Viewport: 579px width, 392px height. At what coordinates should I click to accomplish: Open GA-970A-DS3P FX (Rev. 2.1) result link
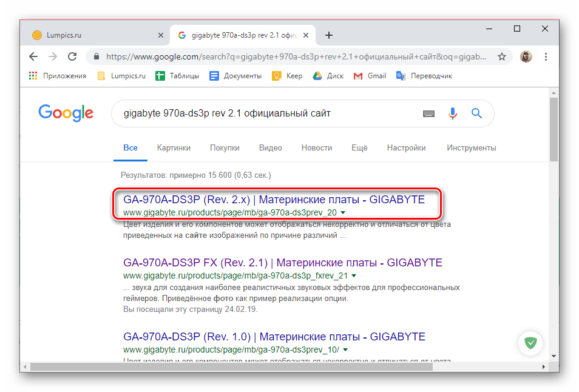point(282,263)
